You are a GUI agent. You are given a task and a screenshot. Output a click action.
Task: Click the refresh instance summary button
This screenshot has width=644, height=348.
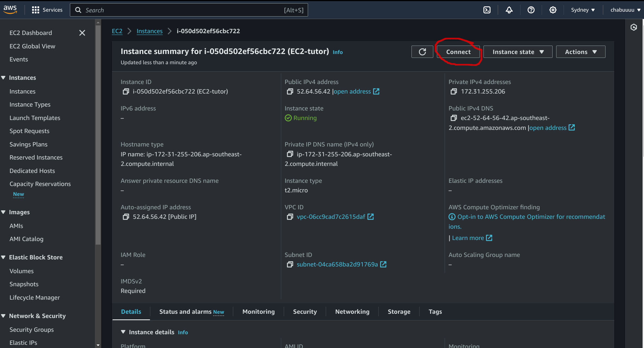[422, 52]
